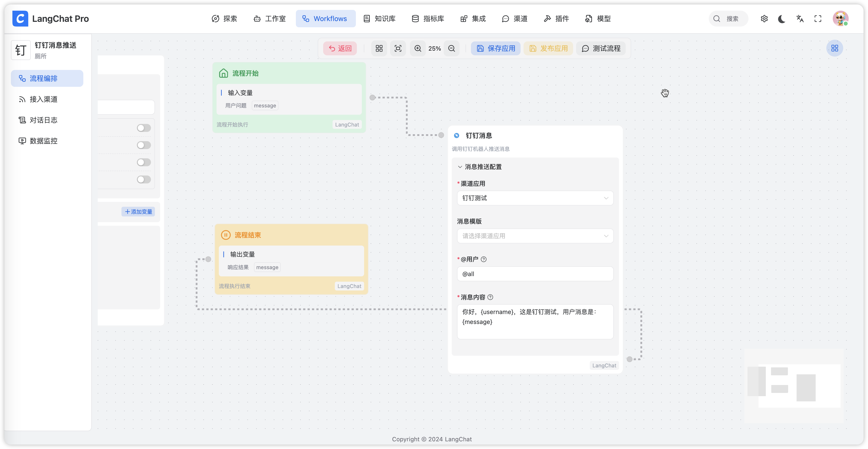Screen dimensions: 868x449
Task: Click the fit-to-screen canvas icon
Action: (398, 49)
